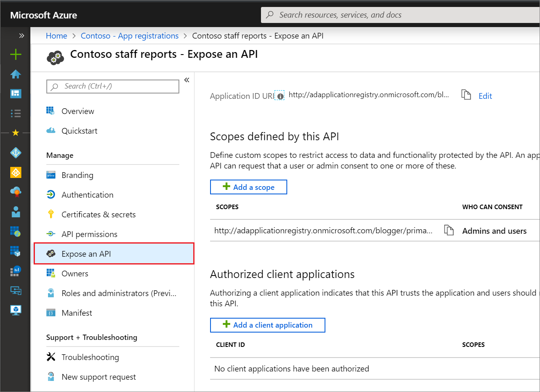
Task: Go to Authentication settings
Action: point(87,195)
